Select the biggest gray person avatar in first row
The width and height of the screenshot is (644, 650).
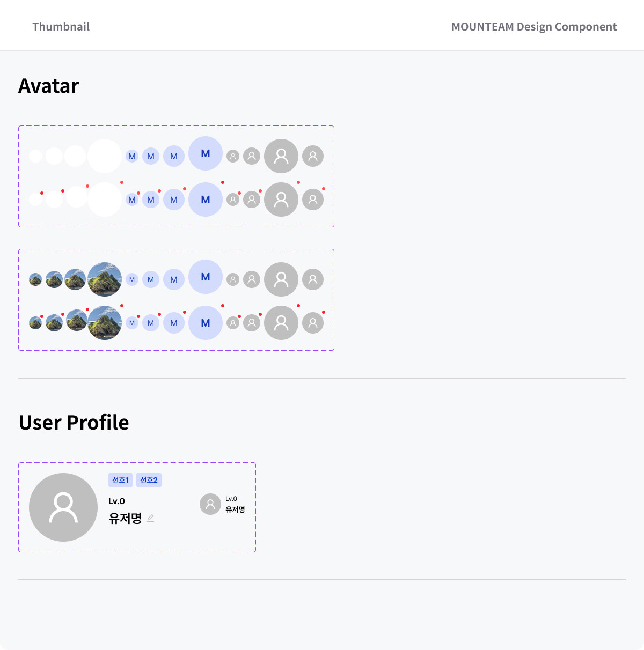pyautogui.click(x=281, y=156)
